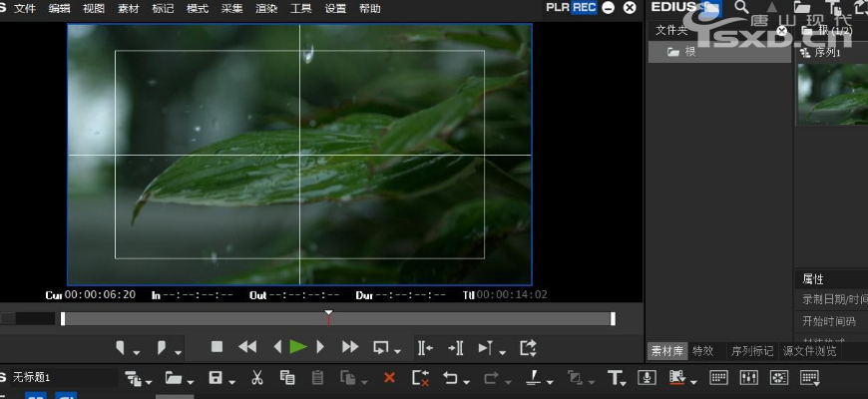Click the Rewind double-arrow button
Screen dimensions: 868x399
pos(247,347)
